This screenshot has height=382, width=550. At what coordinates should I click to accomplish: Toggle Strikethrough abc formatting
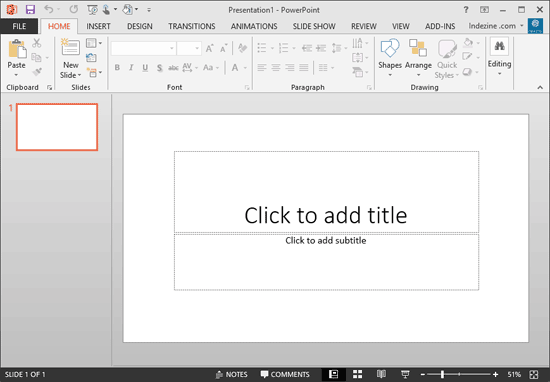(173, 68)
